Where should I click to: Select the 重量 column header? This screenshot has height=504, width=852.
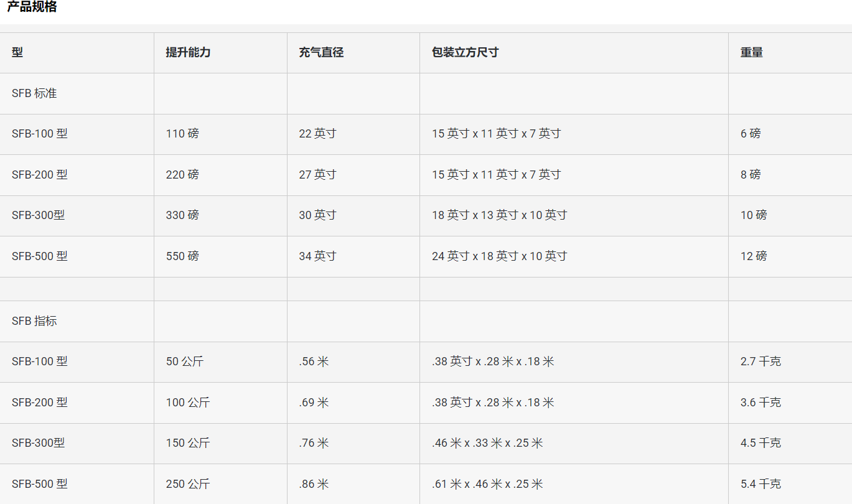(x=751, y=53)
